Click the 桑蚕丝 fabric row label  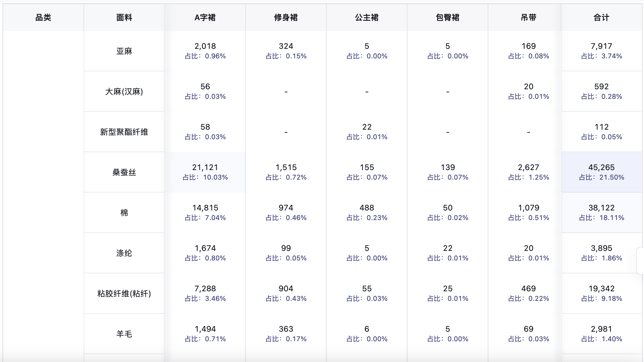coord(124,172)
